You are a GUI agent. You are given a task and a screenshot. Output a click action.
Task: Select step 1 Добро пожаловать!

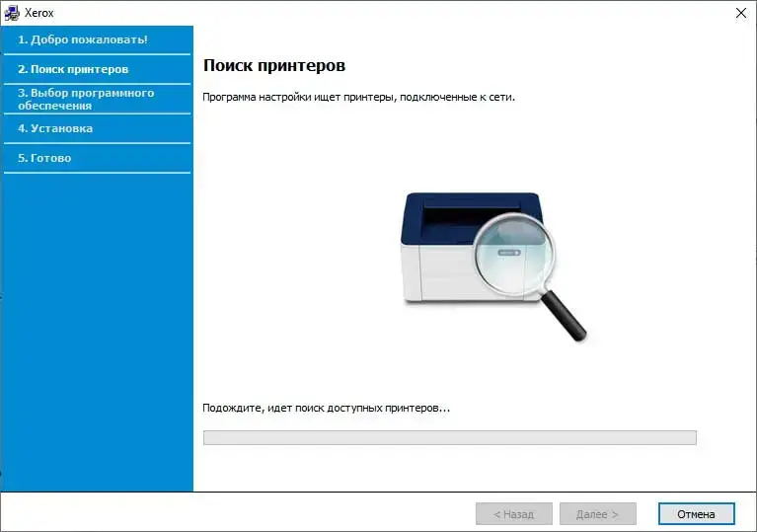83,39
